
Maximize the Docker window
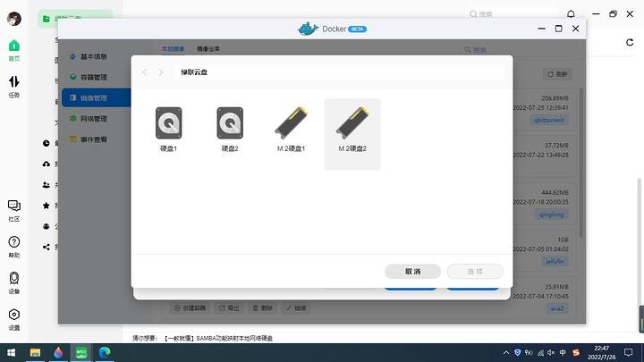(558, 29)
